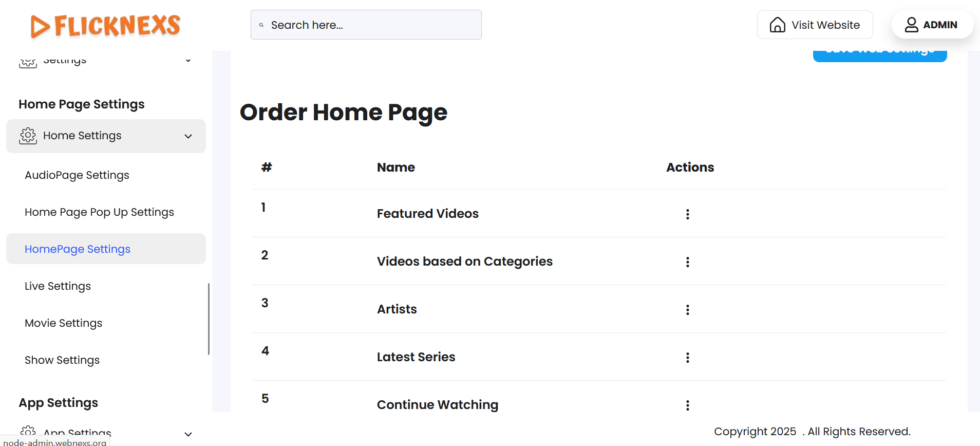Expand the top Settings menu chevron

click(189, 61)
